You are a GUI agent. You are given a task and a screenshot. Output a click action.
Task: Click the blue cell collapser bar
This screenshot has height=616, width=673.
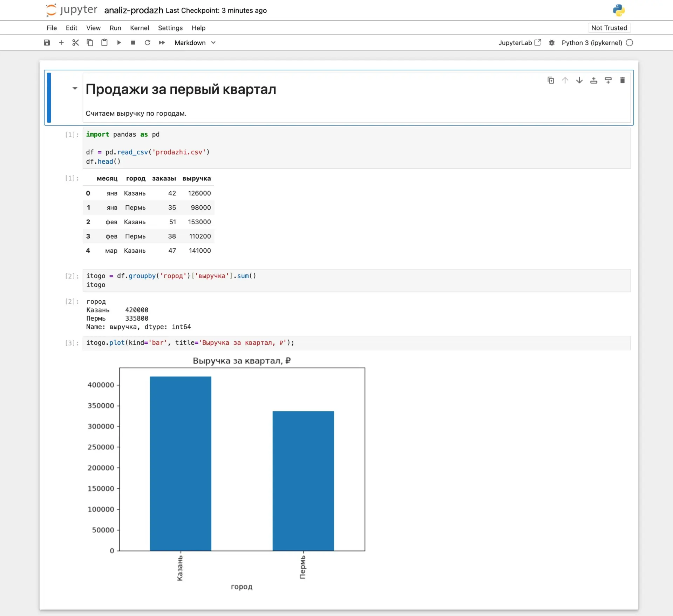point(49,97)
